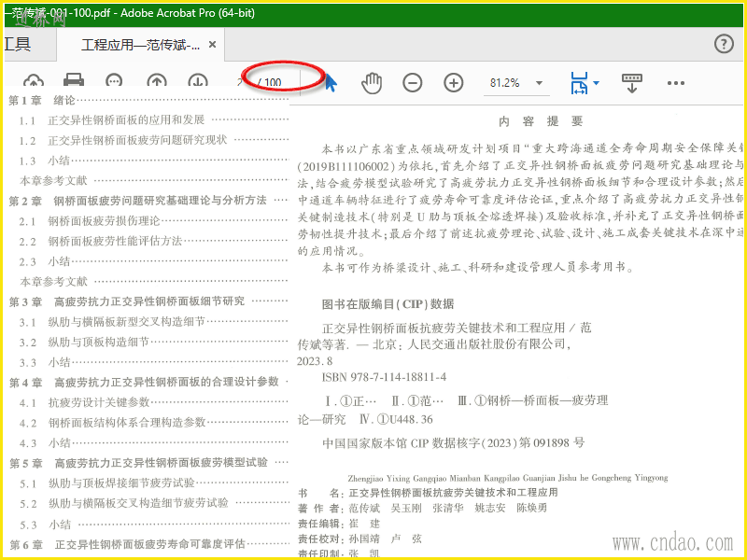Click the 3.3 小结 contents entry
747x560 pixels.
coord(153,362)
